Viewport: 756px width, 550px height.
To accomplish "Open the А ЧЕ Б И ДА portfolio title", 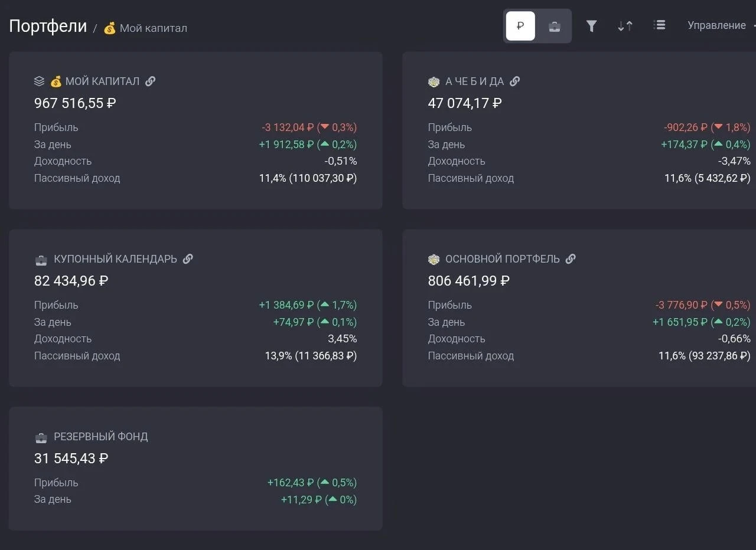I will [x=475, y=81].
